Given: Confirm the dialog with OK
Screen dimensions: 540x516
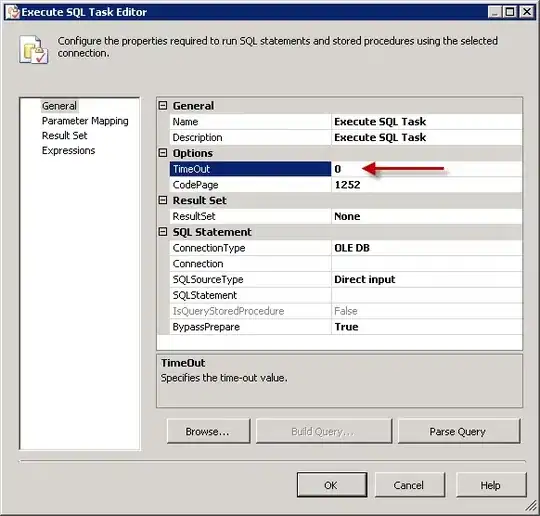Looking at the screenshot, I should click(332, 485).
